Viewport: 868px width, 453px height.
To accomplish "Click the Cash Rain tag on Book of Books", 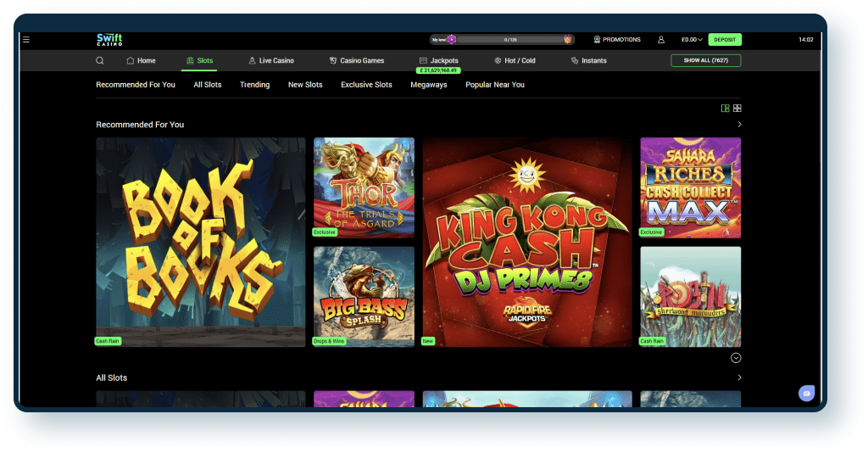I will tap(108, 341).
